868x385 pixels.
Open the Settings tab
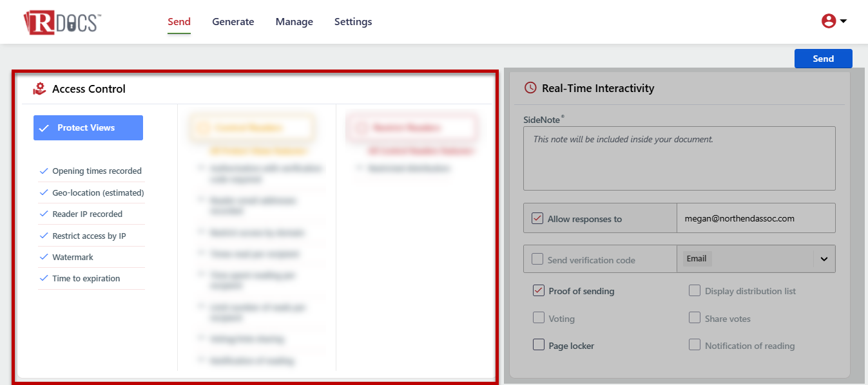(353, 22)
